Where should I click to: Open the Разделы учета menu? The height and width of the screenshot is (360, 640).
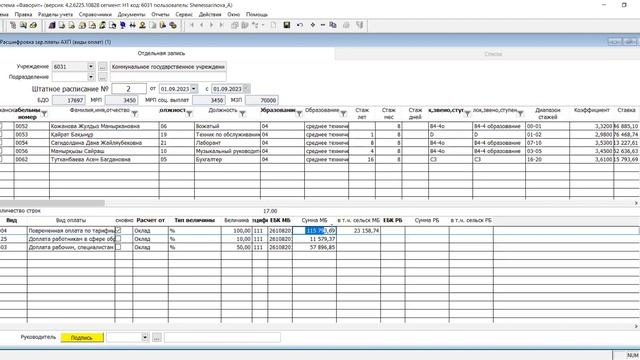click(56, 14)
